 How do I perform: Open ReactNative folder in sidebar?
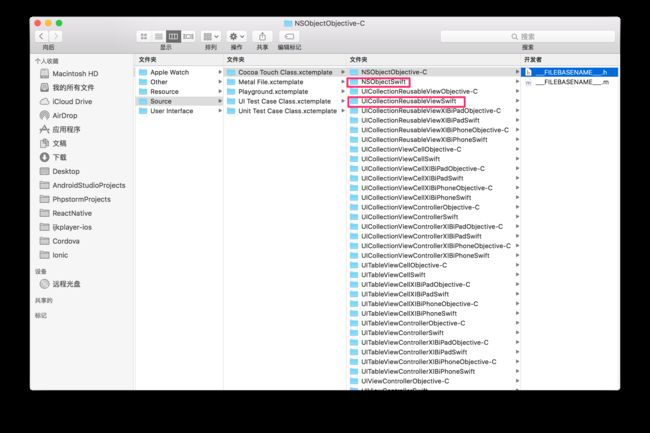66,213
